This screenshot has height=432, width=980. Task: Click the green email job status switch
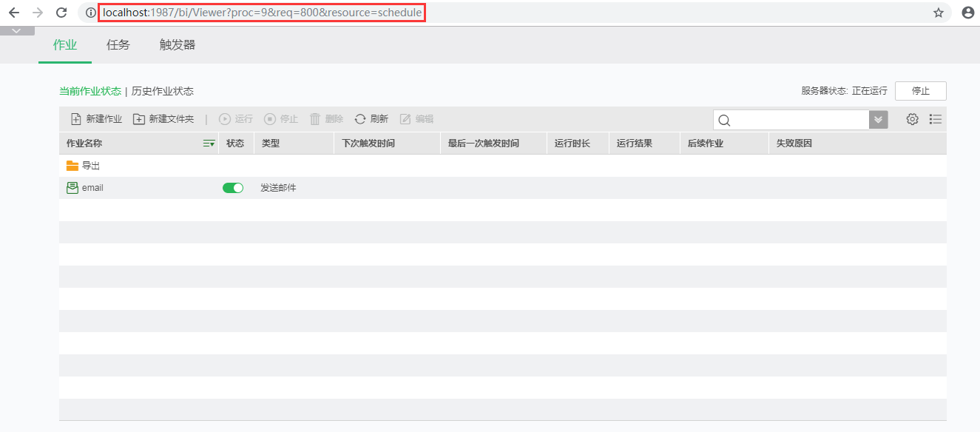click(x=232, y=187)
